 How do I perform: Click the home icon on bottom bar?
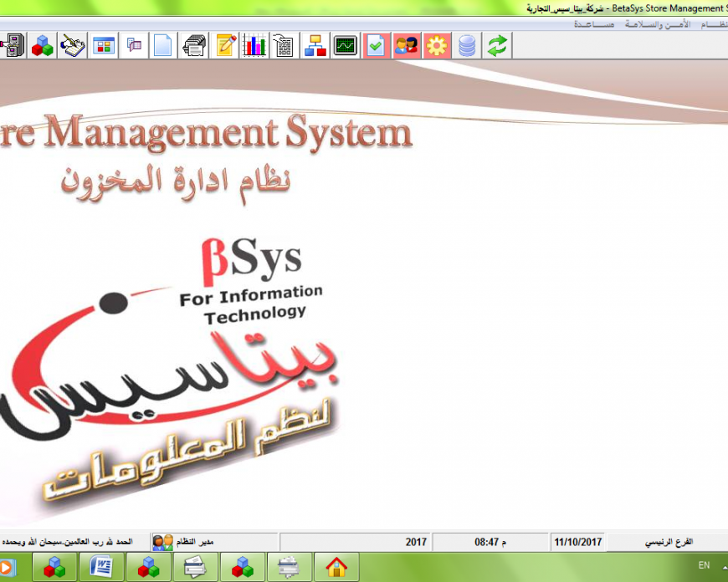pyautogui.click(x=336, y=567)
